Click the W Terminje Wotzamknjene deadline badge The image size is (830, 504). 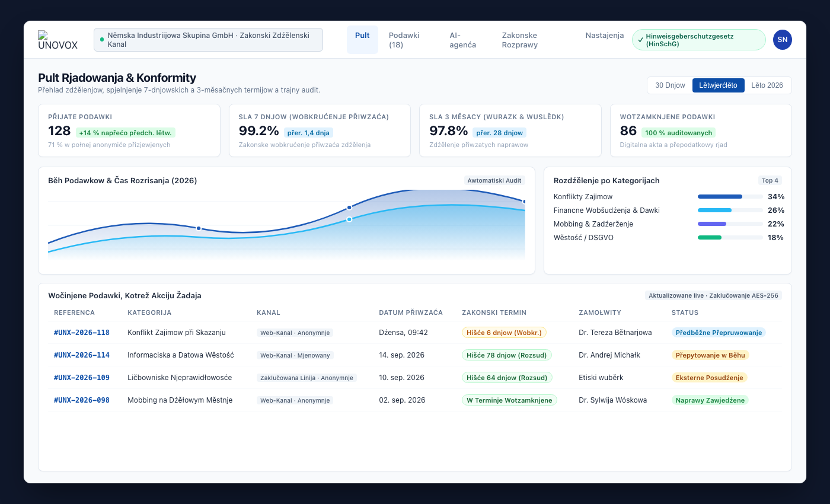[509, 400]
